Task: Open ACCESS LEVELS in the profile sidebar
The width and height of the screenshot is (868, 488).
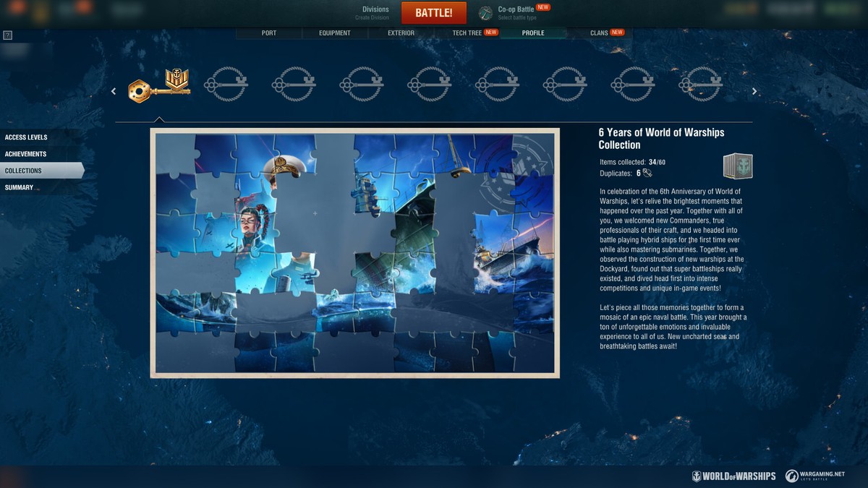Action: [x=41, y=137]
